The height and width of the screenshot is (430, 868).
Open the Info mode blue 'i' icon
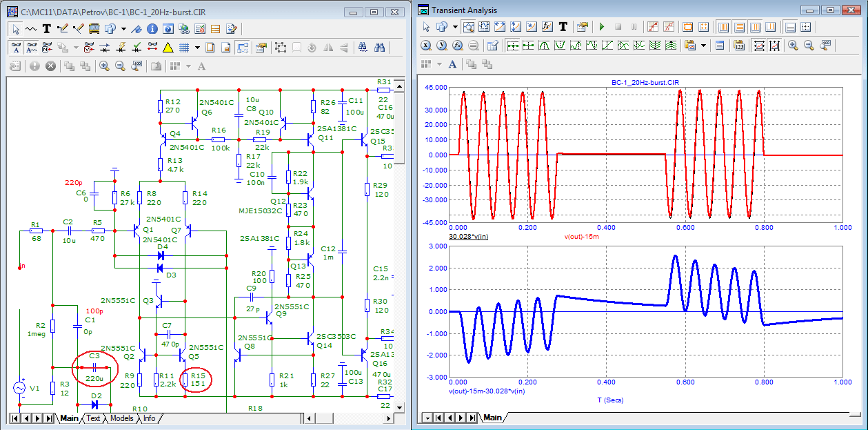152,29
